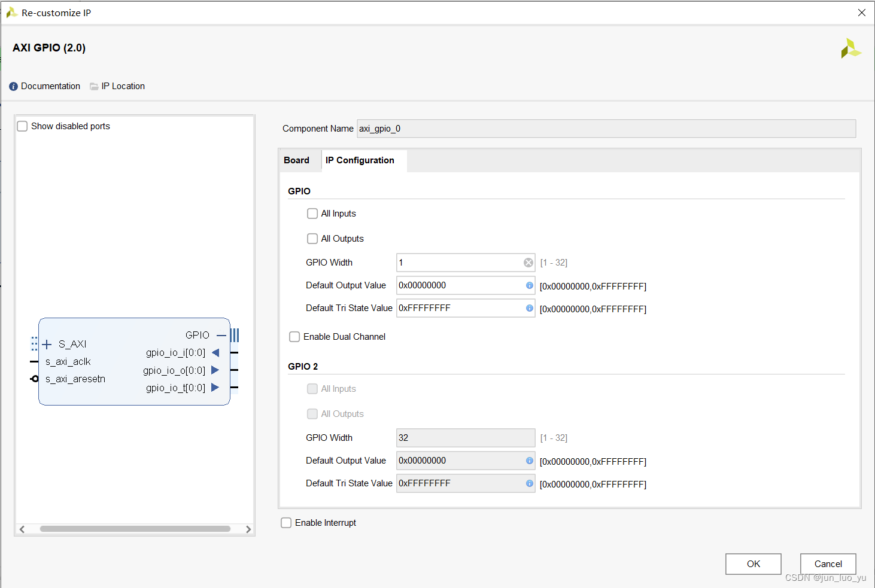Switch to the Board tab
This screenshot has width=875, height=588.
(x=297, y=160)
